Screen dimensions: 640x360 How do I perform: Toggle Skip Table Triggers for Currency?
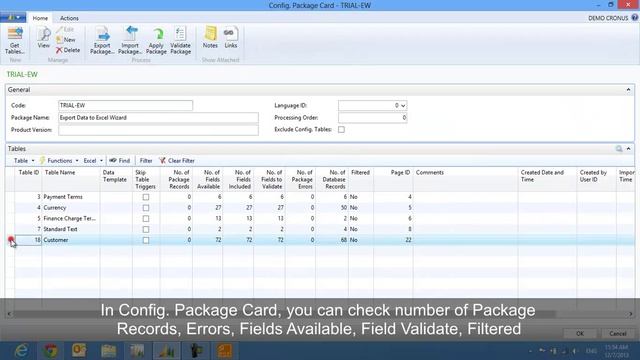point(146,208)
